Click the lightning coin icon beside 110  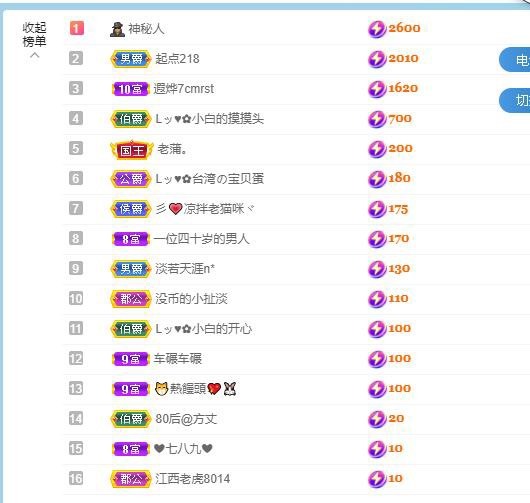coord(377,299)
